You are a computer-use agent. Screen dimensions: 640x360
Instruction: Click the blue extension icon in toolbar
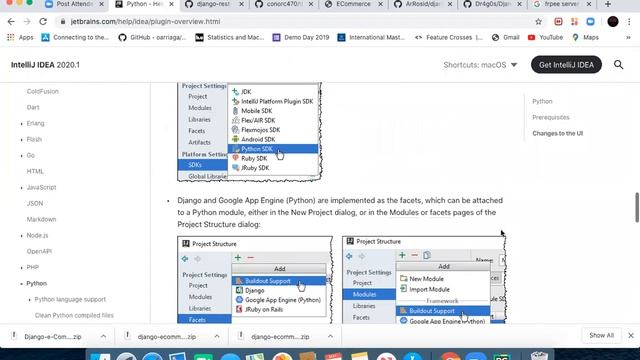click(x=590, y=22)
